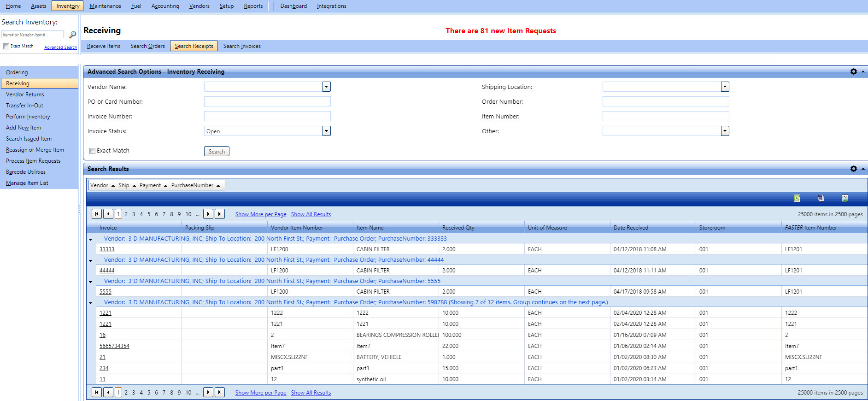Go to next results page in top pager

pyautogui.click(x=208, y=214)
